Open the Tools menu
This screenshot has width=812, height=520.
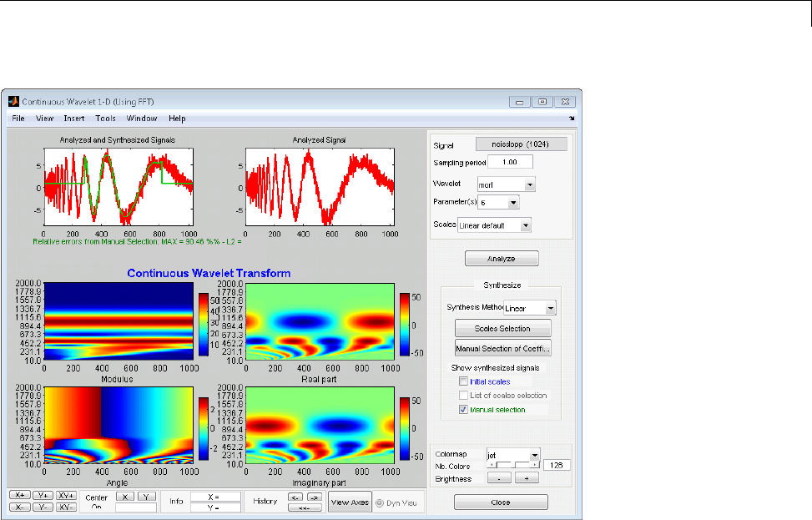pyautogui.click(x=105, y=119)
